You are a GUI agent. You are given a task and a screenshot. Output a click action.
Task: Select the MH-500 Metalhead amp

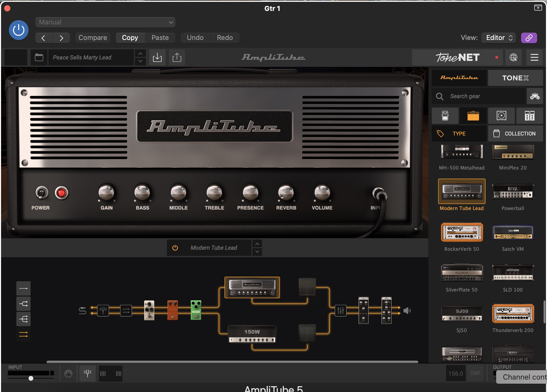coord(462,157)
